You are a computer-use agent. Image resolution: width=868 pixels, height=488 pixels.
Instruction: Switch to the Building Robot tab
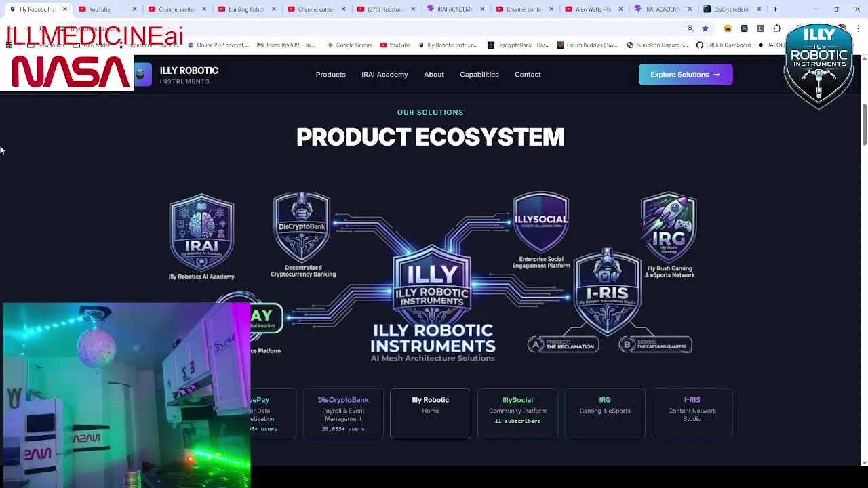[x=246, y=9]
